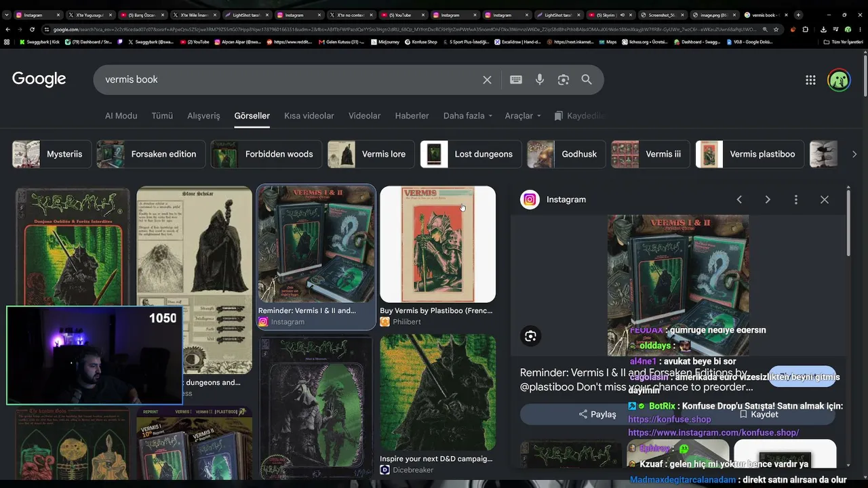
Task: Select the Vermis iii suggestion chip
Action: tap(650, 154)
